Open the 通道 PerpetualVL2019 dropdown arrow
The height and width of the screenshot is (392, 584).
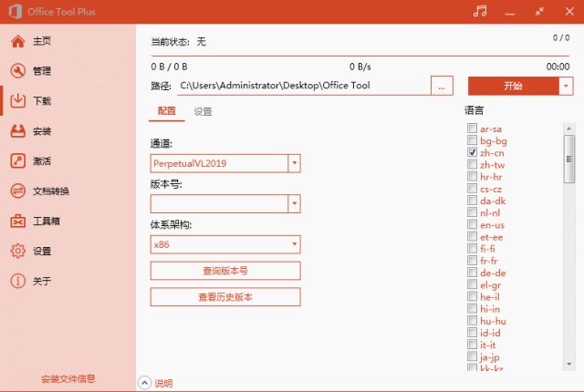click(x=294, y=163)
